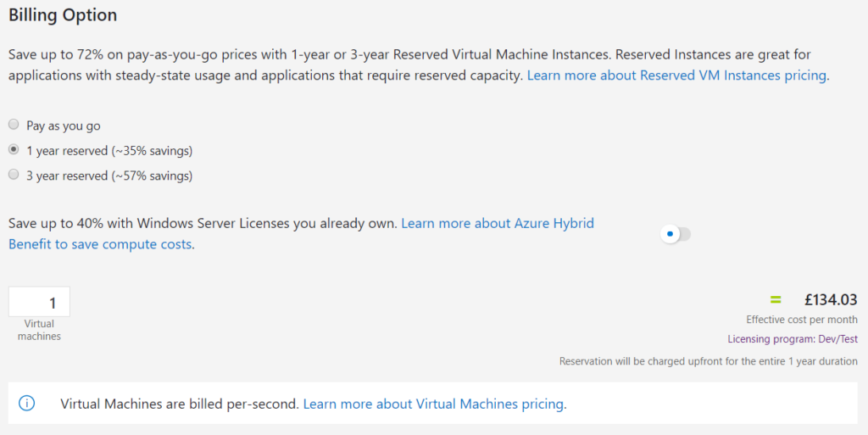
Task: Click the £134.03 cost amount
Action: 831,299
